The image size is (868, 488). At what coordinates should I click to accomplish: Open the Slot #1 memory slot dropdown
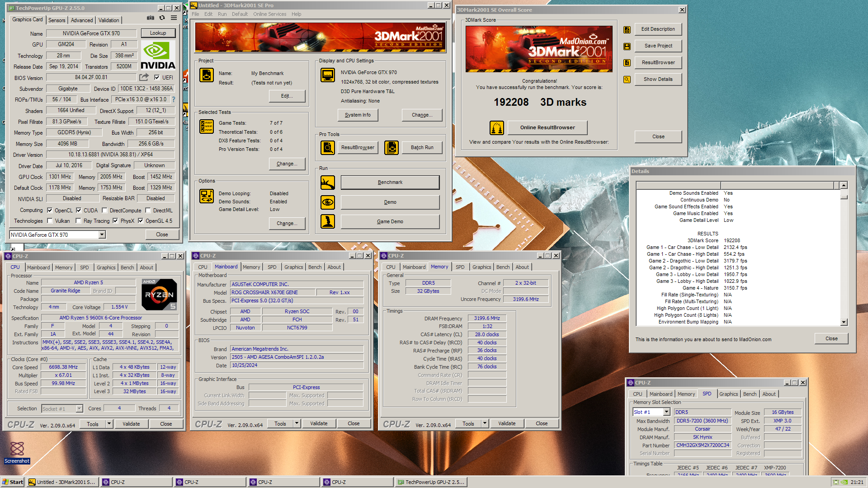pyautogui.click(x=666, y=412)
